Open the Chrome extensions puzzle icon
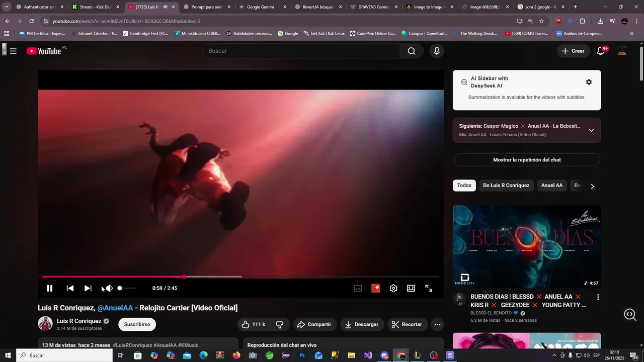Screen dimensions: 644x362 583,21
